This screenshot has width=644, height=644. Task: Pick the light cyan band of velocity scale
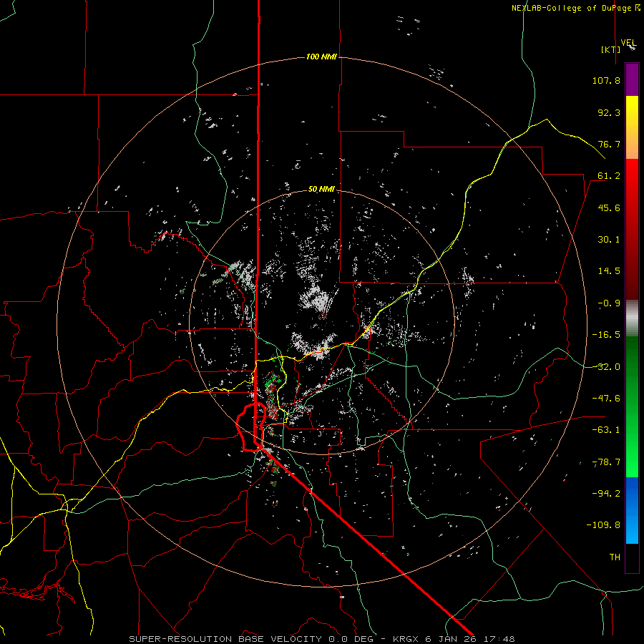[x=632, y=530]
